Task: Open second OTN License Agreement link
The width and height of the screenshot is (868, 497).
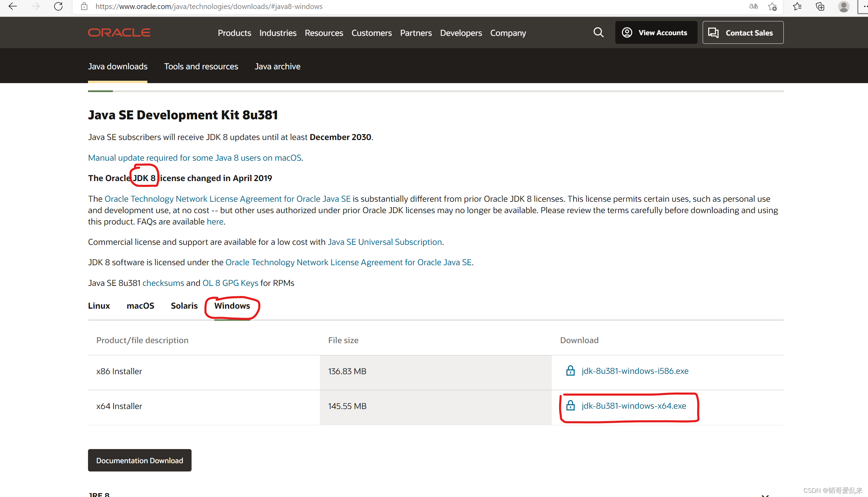Action: (348, 262)
